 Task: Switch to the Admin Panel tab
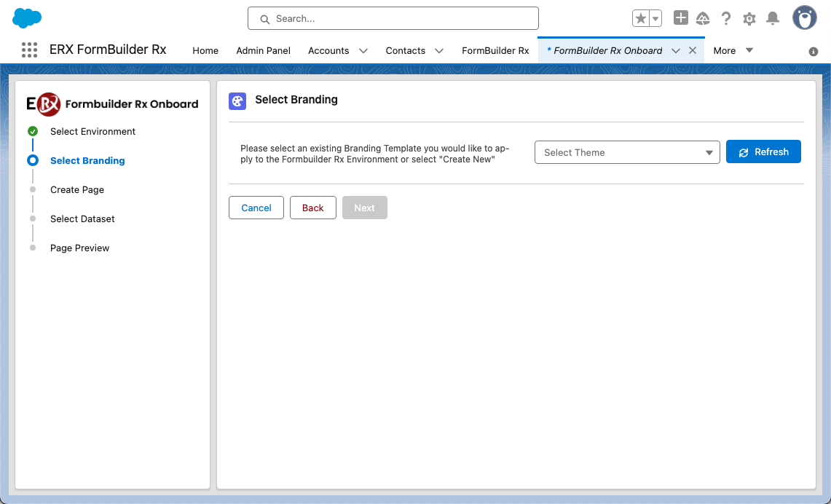[x=263, y=50]
